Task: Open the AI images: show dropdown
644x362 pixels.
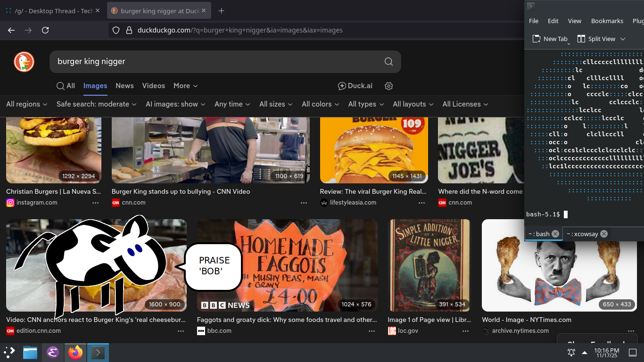Action: pyautogui.click(x=175, y=104)
